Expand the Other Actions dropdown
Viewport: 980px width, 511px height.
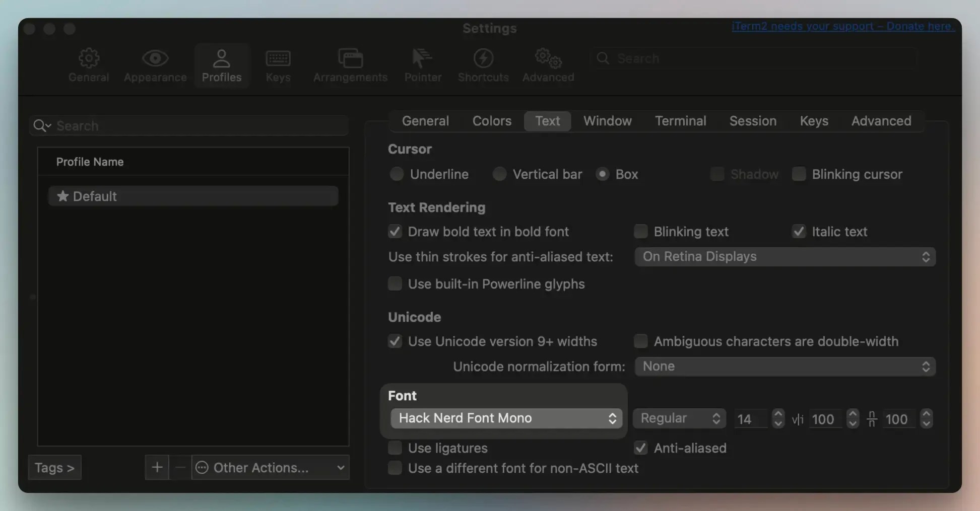[x=270, y=467]
